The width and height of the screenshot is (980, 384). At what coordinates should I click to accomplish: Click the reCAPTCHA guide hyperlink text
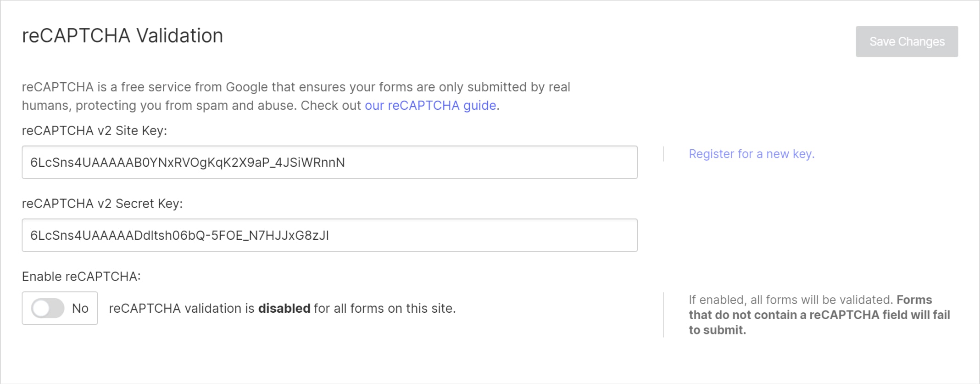430,105
